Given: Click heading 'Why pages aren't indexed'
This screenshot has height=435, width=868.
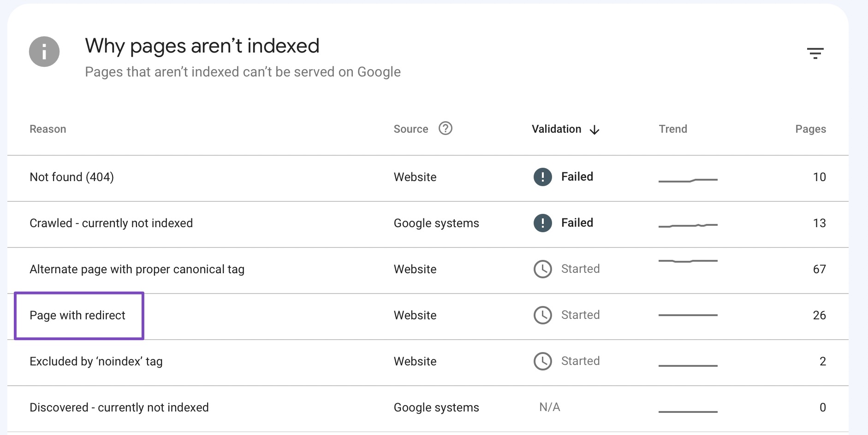Looking at the screenshot, I should [202, 46].
